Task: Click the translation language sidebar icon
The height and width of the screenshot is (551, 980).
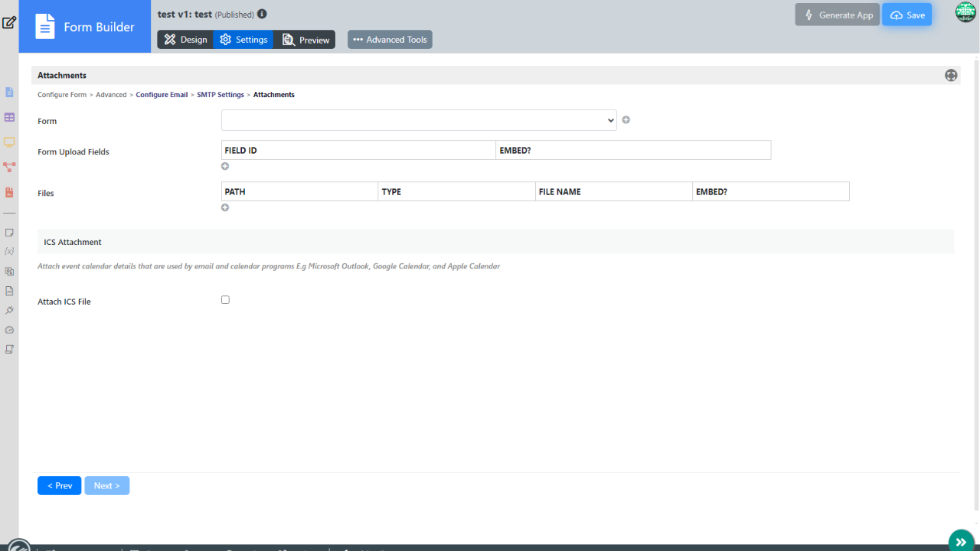Action: [9, 271]
